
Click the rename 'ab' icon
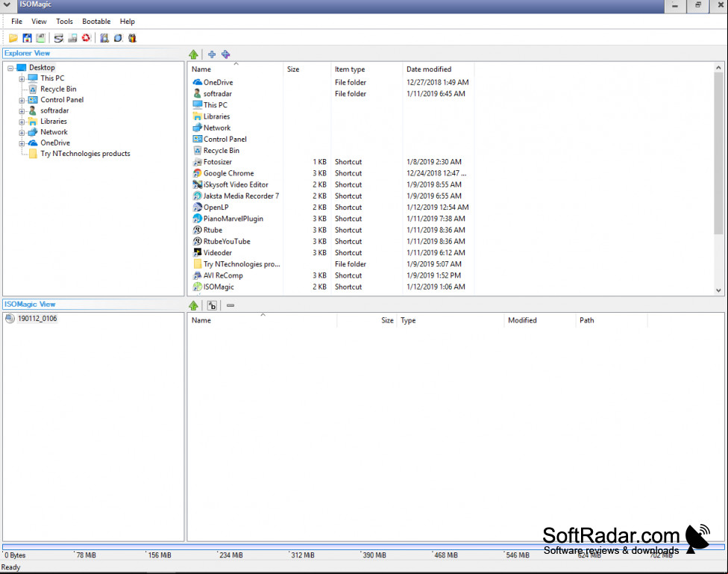click(x=212, y=305)
